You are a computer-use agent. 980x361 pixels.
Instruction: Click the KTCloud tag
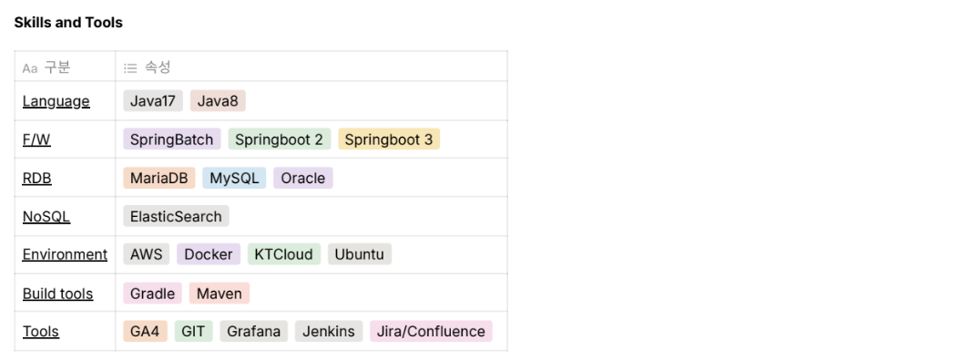pos(284,254)
